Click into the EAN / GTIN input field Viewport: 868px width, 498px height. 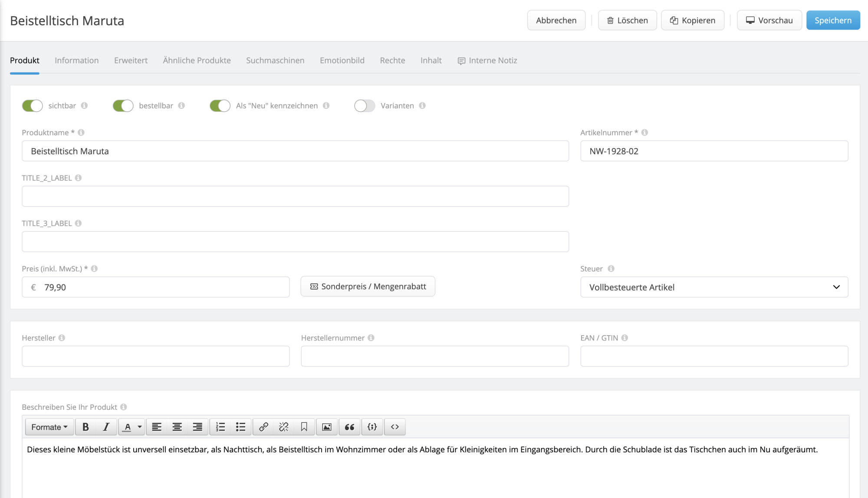coord(714,356)
